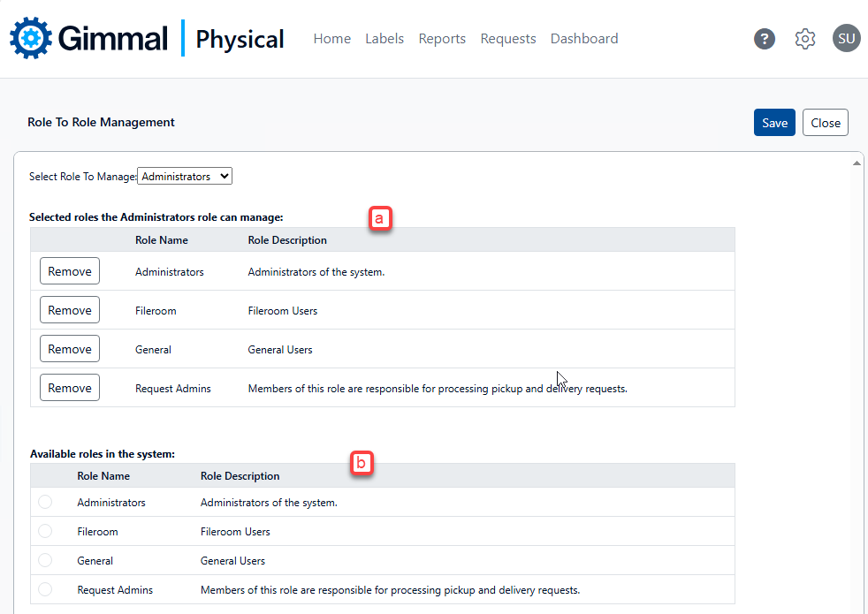Open the Dashboard menu
Image resolution: width=868 pixels, height=614 pixels.
(584, 39)
